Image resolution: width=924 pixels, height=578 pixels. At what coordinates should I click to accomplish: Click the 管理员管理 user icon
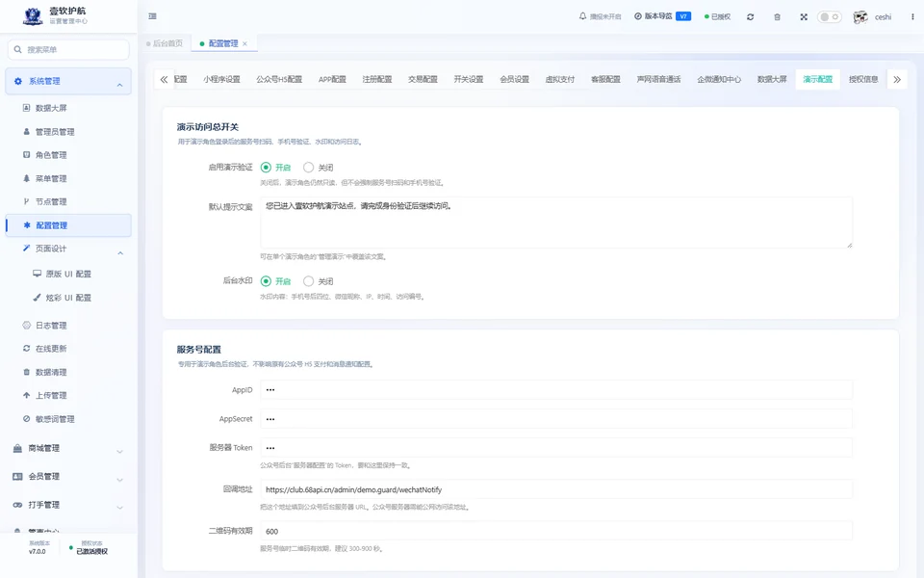coord(26,132)
